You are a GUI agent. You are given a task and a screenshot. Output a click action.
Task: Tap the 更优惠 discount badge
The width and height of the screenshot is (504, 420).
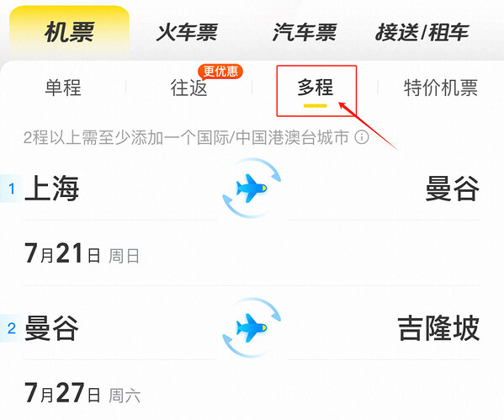pyautogui.click(x=220, y=72)
